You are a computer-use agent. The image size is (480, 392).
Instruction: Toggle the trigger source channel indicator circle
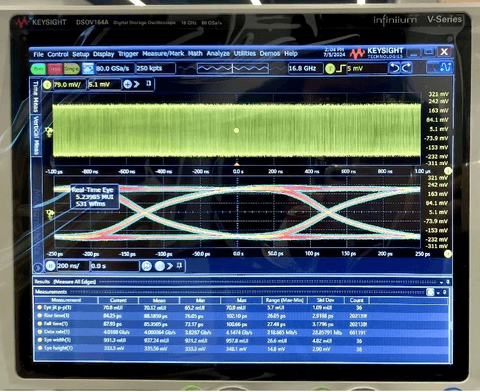(330, 69)
